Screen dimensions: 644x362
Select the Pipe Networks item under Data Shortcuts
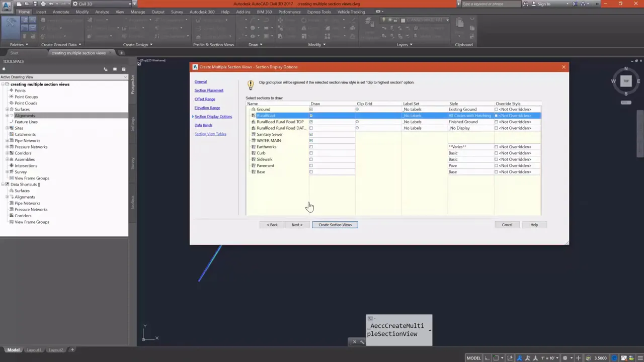coord(27,203)
